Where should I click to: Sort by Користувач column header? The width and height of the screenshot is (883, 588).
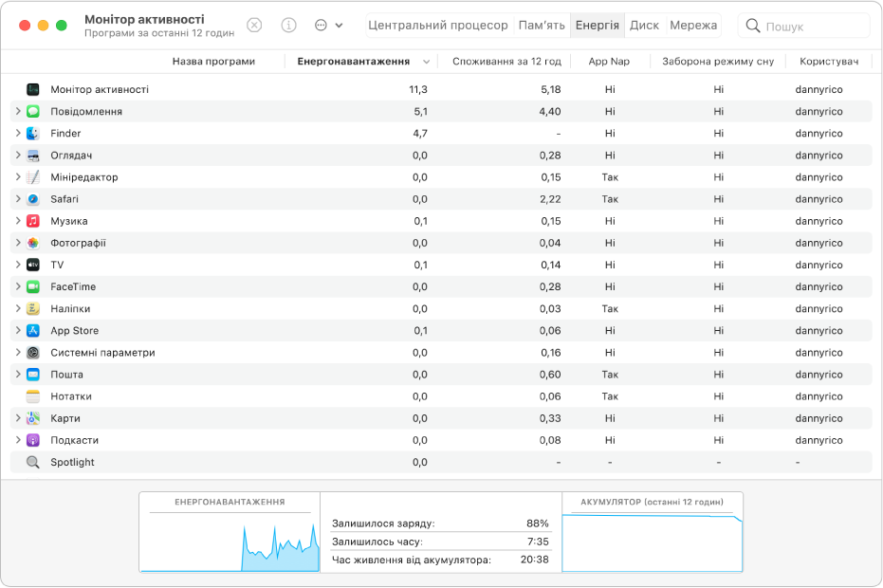[829, 62]
